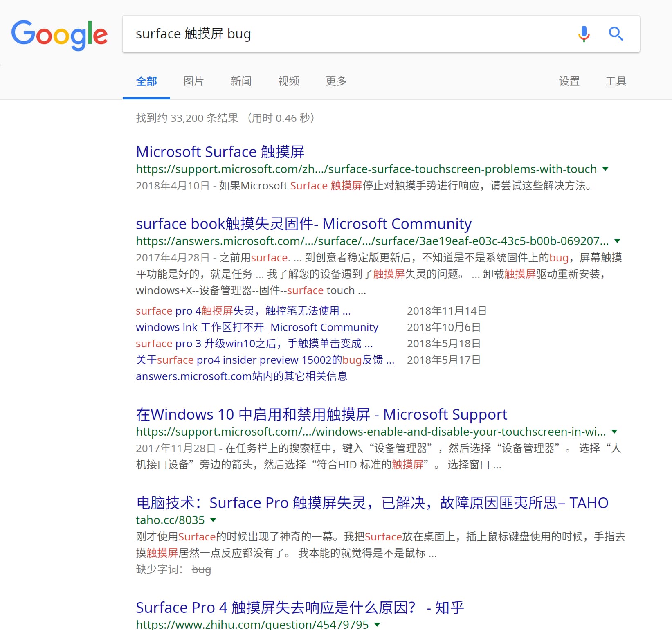The image size is (672, 630).
Task: Open the 设置 menu
Action: (x=569, y=81)
